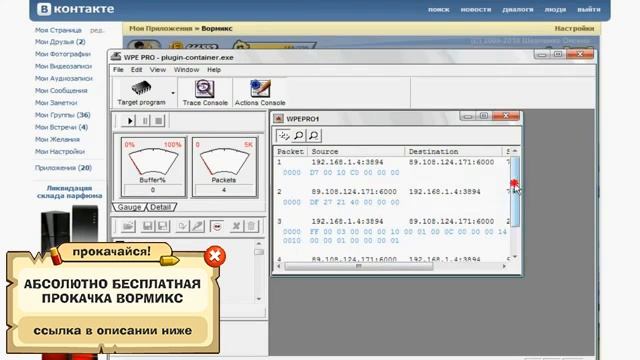This screenshot has width=640, height=360.
Task: Sort by the Destination column header
Action: (x=453, y=151)
